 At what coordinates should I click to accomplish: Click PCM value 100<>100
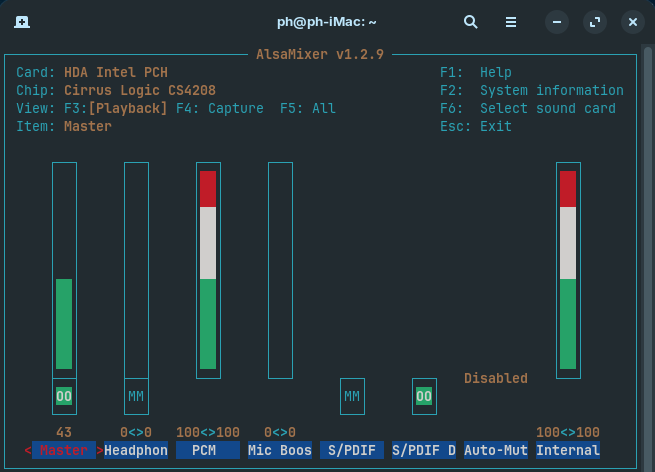click(x=208, y=432)
